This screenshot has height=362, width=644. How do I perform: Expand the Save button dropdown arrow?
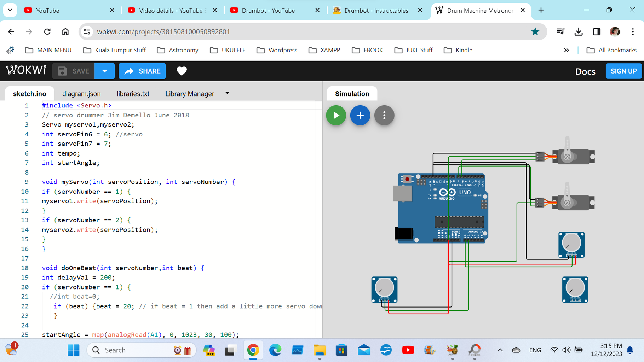point(104,71)
